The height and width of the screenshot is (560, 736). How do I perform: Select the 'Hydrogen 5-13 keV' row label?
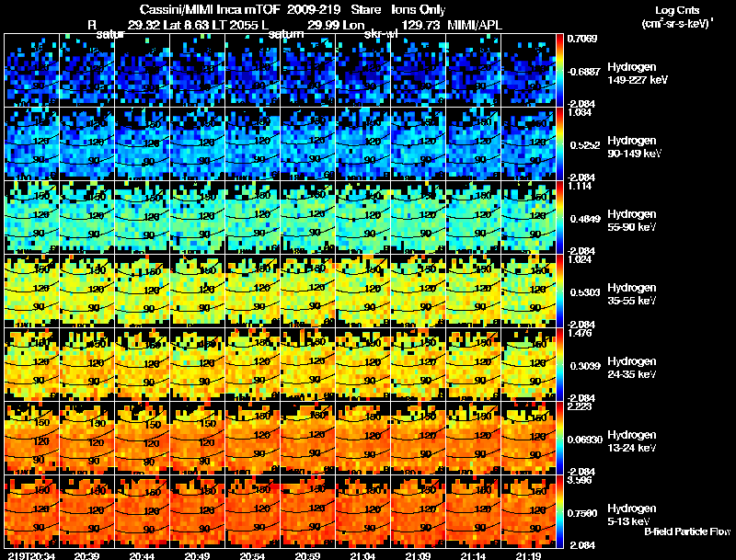pos(632,515)
